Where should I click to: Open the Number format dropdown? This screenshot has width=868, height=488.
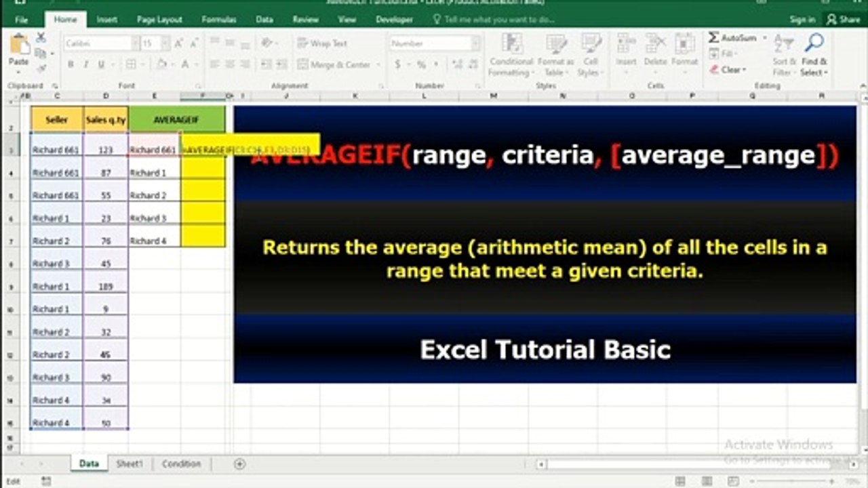475,43
